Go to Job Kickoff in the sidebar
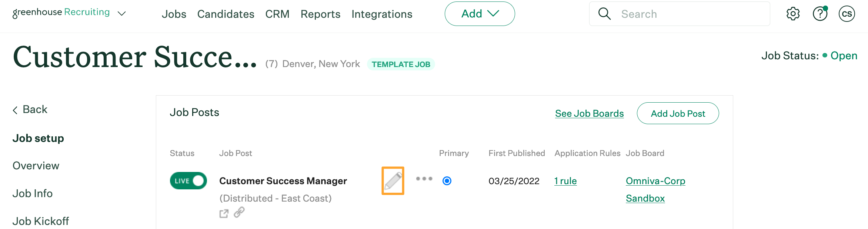The width and height of the screenshot is (868, 229). 41,221
